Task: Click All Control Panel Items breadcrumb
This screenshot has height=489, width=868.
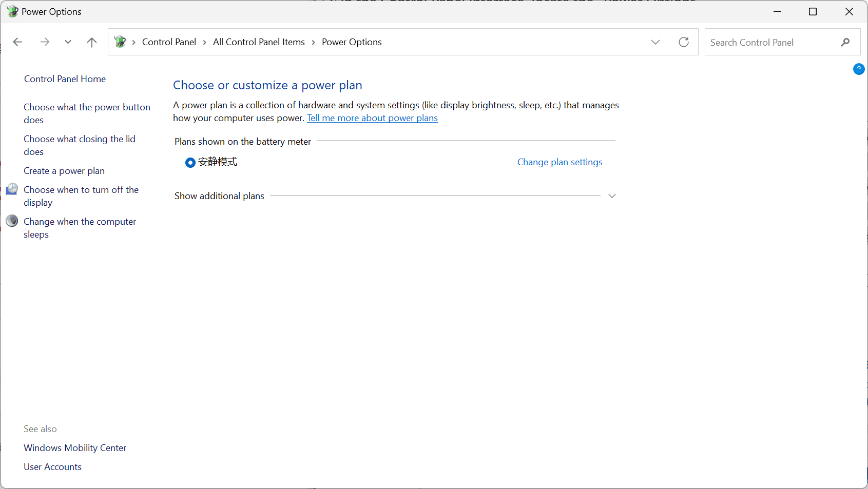Action: point(259,42)
